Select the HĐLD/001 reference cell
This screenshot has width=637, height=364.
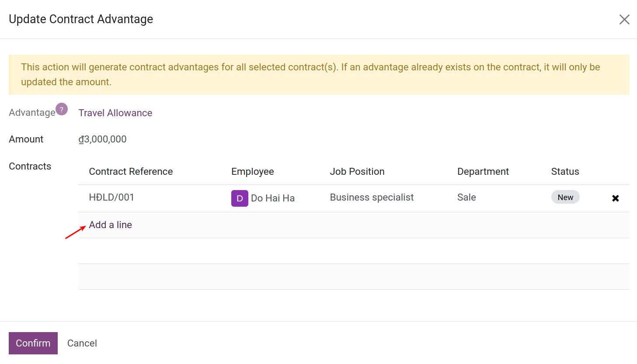(111, 197)
